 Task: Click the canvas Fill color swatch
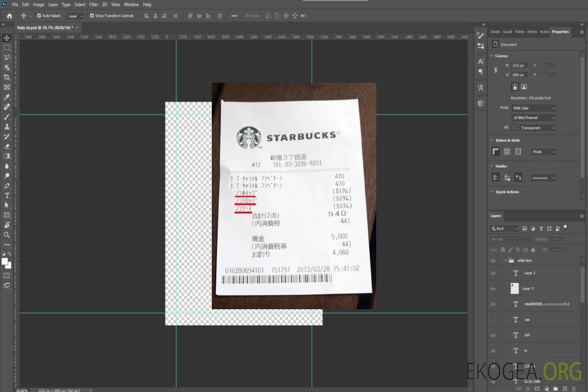(514, 128)
